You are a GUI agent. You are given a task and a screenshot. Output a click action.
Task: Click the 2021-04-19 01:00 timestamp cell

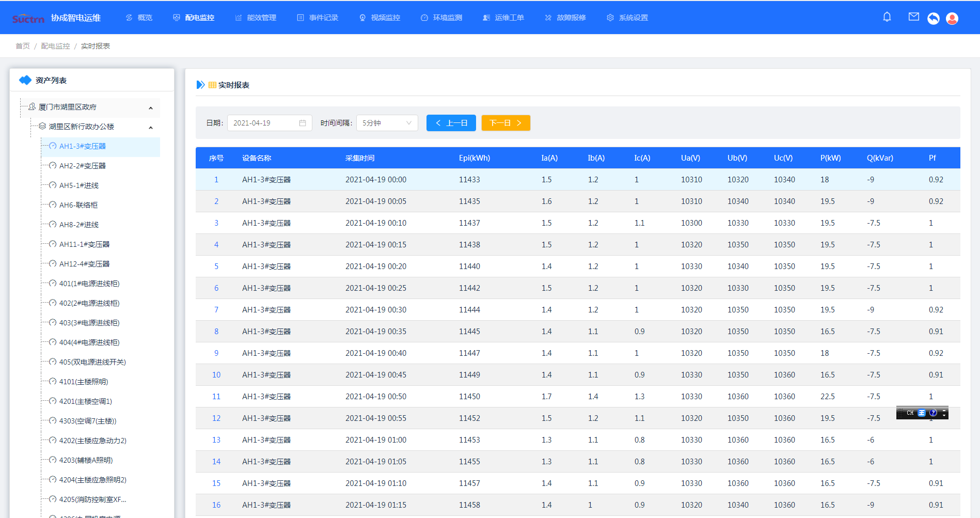tap(376, 440)
